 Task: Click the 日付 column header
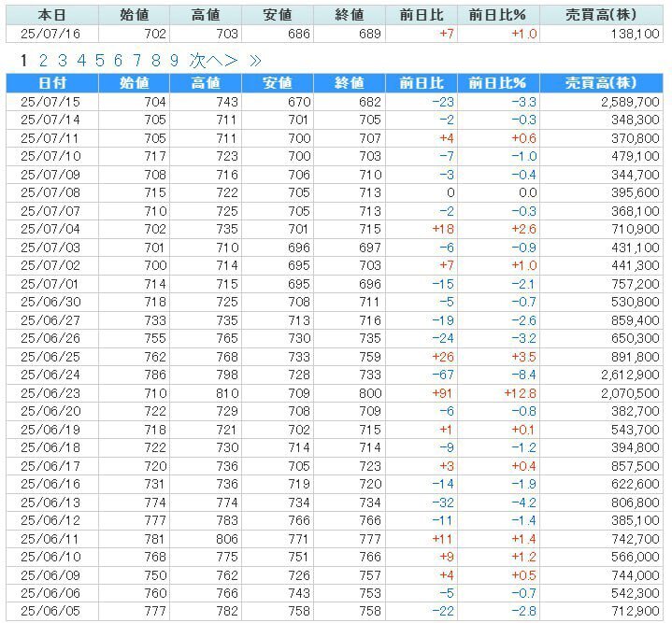pos(52,83)
